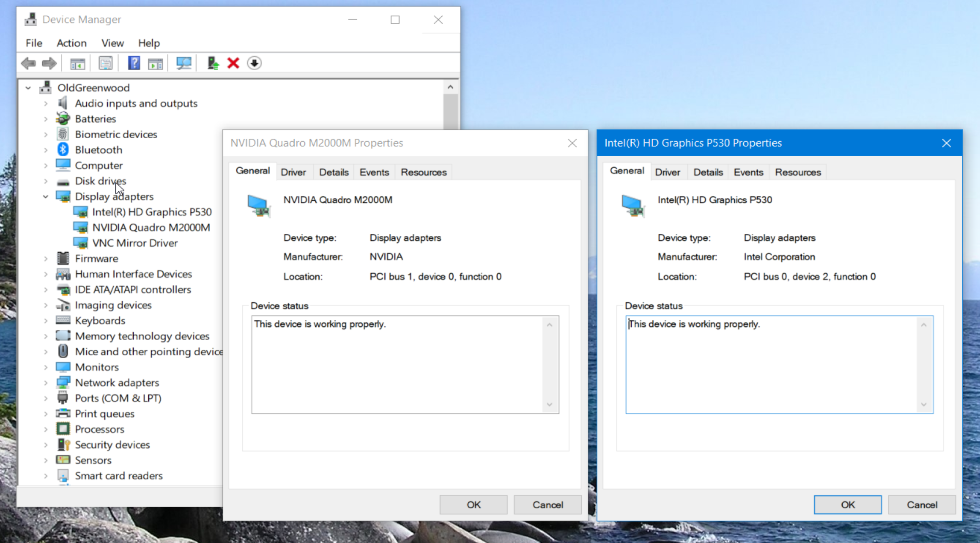Click the Disable device down-arrow icon
This screenshot has width=980, height=543.
tap(254, 63)
